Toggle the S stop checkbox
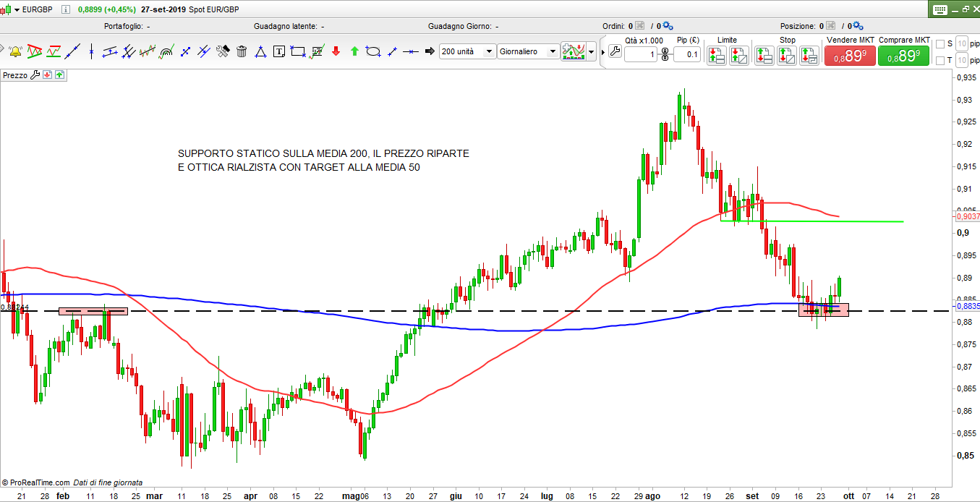The height and width of the screenshot is (502, 980). click(940, 44)
